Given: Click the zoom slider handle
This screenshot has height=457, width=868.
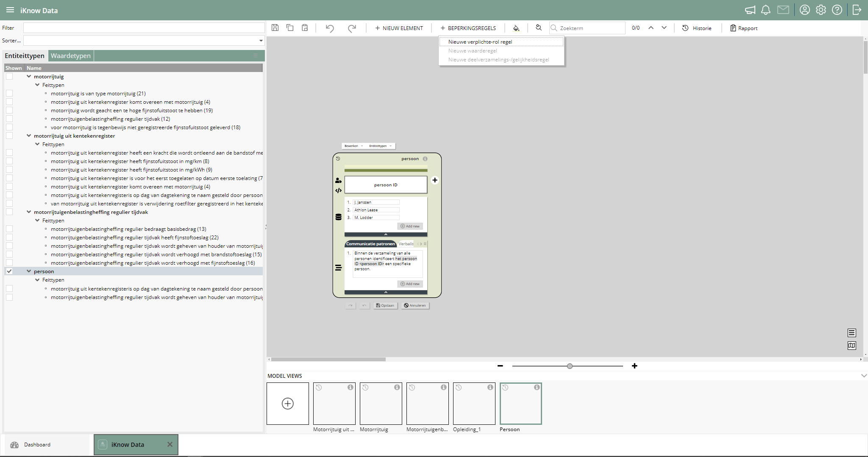Looking at the screenshot, I should [x=570, y=366].
